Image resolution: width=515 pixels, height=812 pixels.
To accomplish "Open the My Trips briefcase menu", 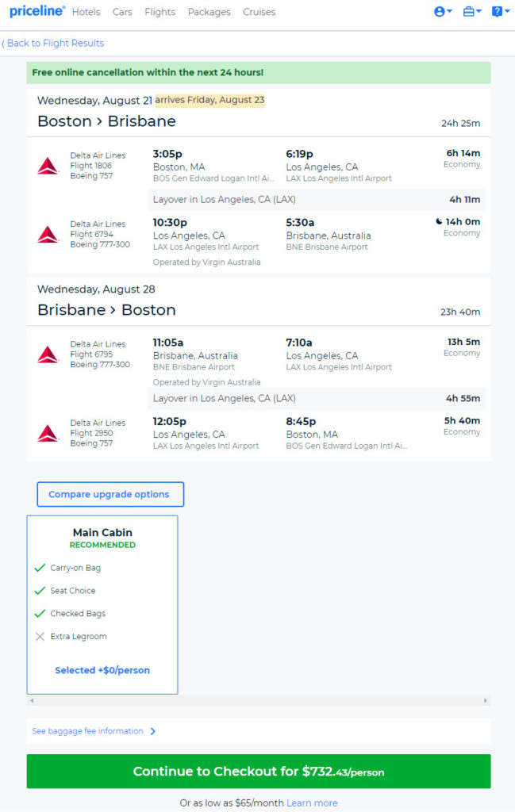I will [x=472, y=11].
